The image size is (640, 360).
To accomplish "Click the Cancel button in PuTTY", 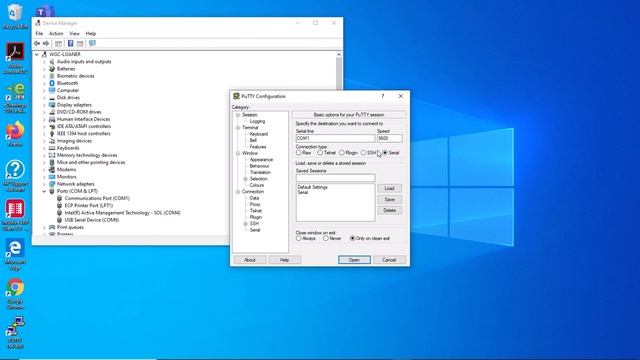I will 389,260.
